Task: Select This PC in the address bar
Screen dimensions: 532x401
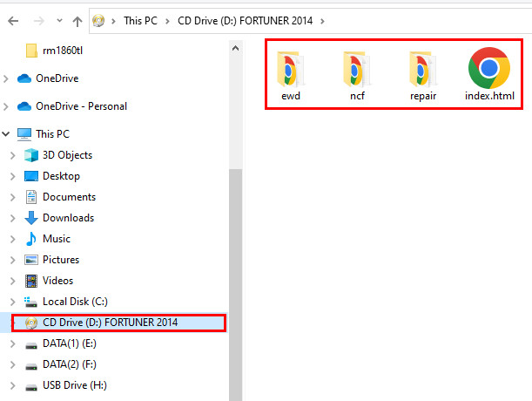Action: (140, 21)
